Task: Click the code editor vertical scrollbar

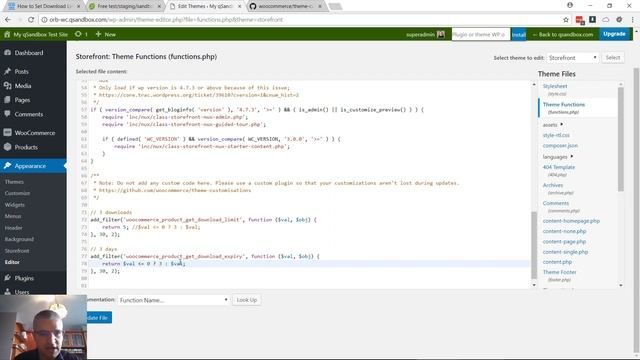Action: coord(534,245)
